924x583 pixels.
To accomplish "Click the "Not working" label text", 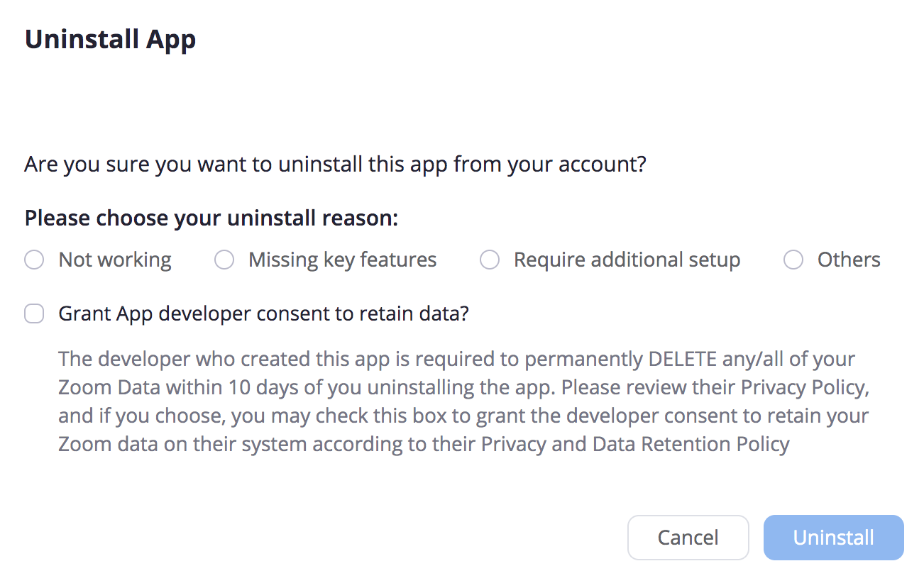I will 115,260.
